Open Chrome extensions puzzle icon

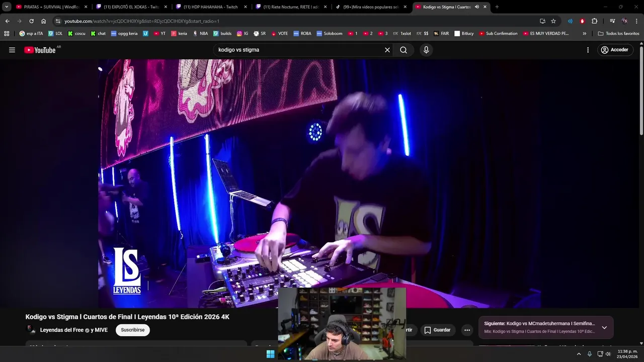pyautogui.click(x=594, y=21)
